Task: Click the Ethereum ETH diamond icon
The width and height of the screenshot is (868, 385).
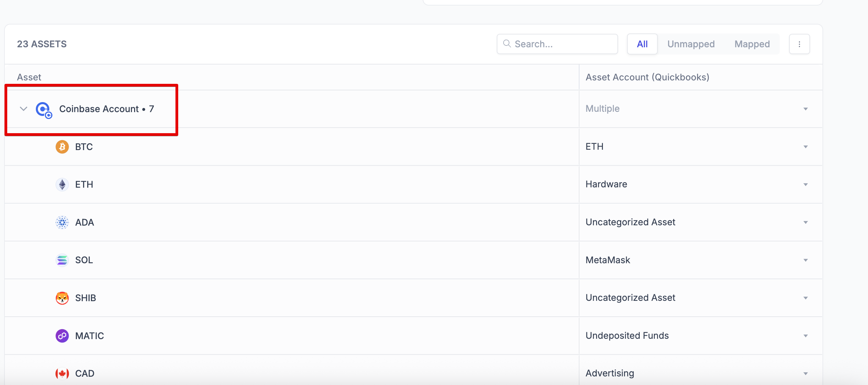Action: pyautogui.click(x=62, y=185)
